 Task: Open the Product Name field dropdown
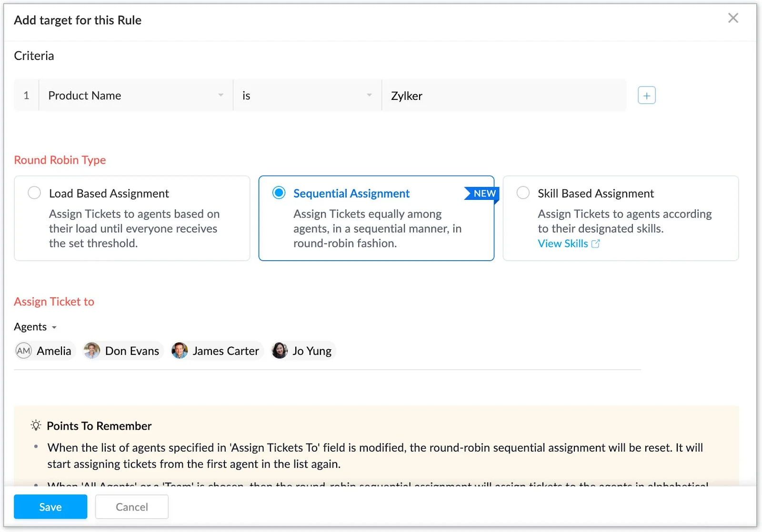coord(136,95)
